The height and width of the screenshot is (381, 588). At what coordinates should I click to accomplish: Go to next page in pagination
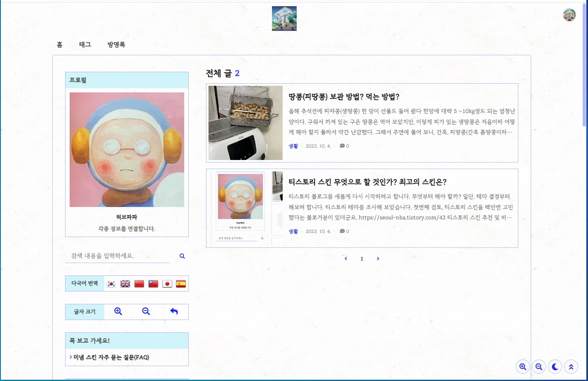[378, 259]
